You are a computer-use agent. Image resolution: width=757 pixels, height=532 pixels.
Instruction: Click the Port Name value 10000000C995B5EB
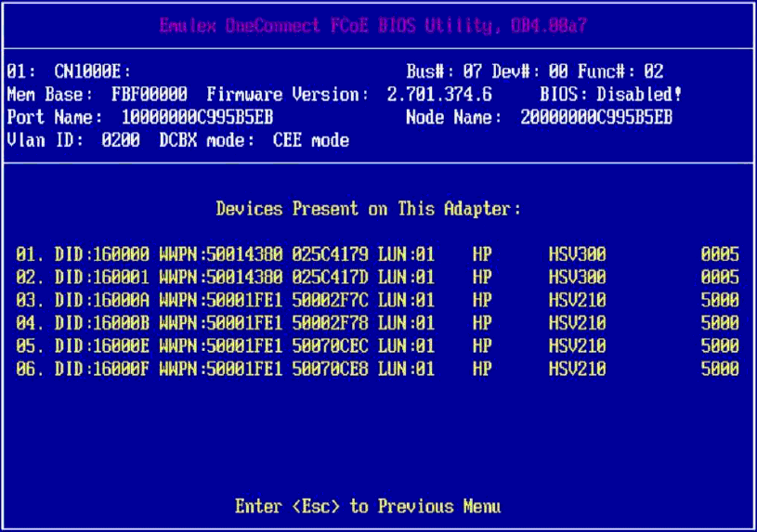[197, 117]
